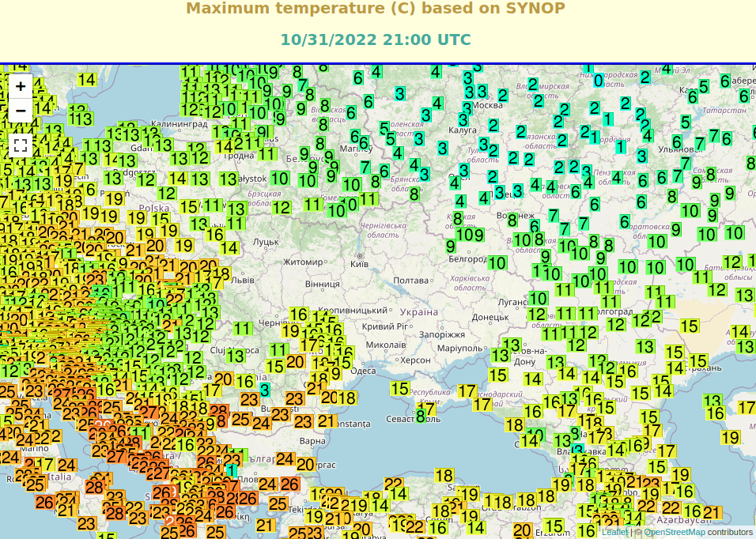Image resolution: width=756 pixels, height=539 pixels.
Task: Zoom out with the minus button
Action: [x=21, y=110]
